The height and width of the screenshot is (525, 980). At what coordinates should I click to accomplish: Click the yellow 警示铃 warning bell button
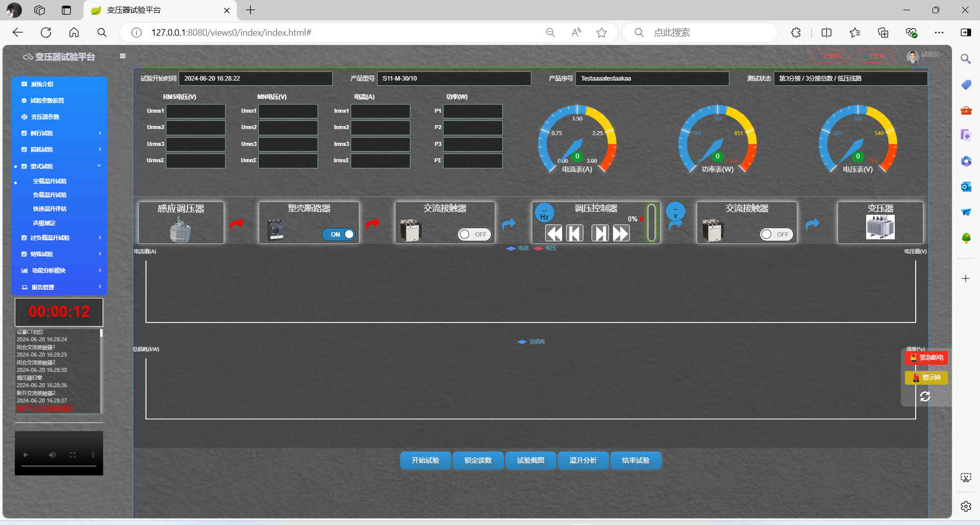click(926, 378)
